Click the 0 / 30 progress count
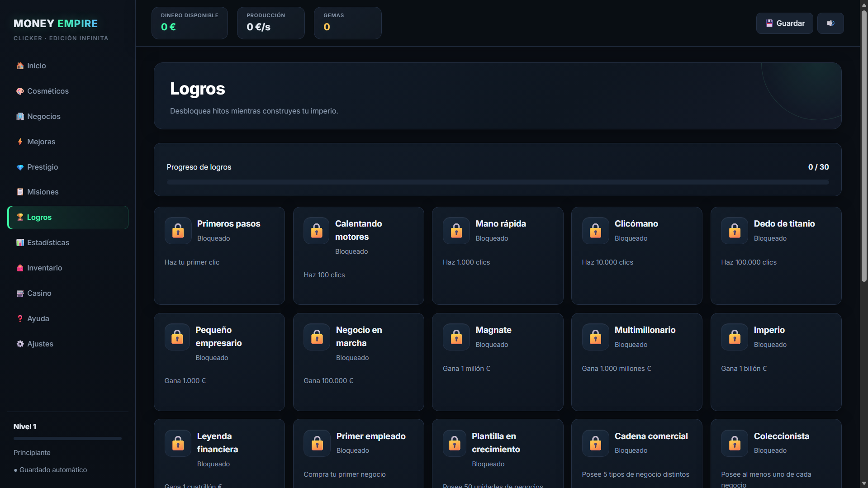 click(818, 167)
